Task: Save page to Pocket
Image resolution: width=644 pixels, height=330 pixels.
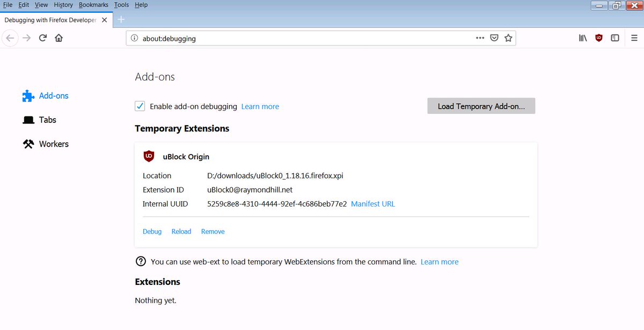Action: [x=494, y=38]
